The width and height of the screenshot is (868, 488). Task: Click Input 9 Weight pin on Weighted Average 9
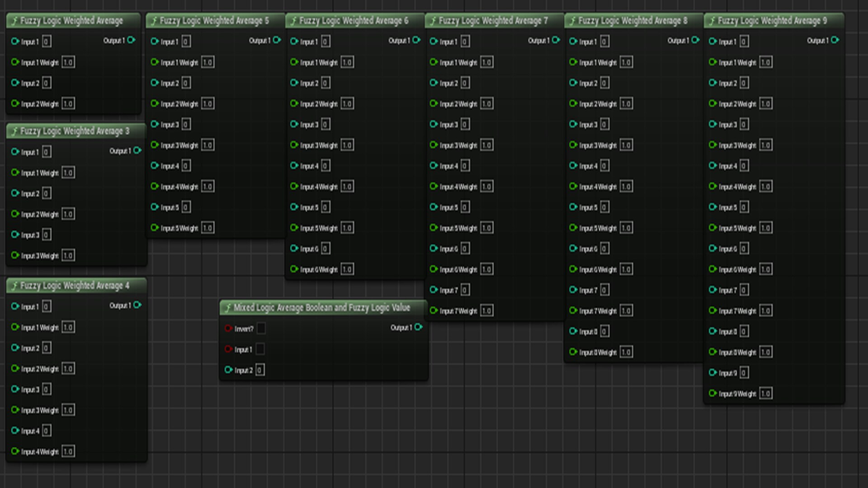(x=713, y=393)
